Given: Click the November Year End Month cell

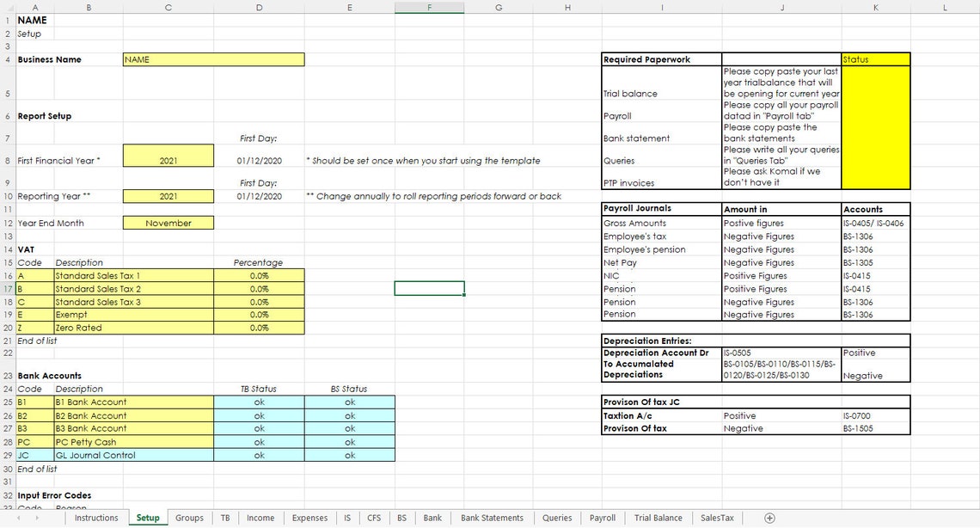Looking at the screenshot, I should (x=168, y=223).
